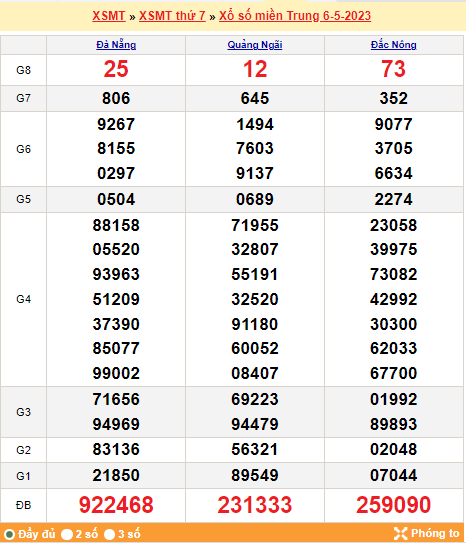Click Đà Nẵng G8 number 25
Image resolution: width=466 pixels, height=543 pixels.
click(x=116, y=69)
